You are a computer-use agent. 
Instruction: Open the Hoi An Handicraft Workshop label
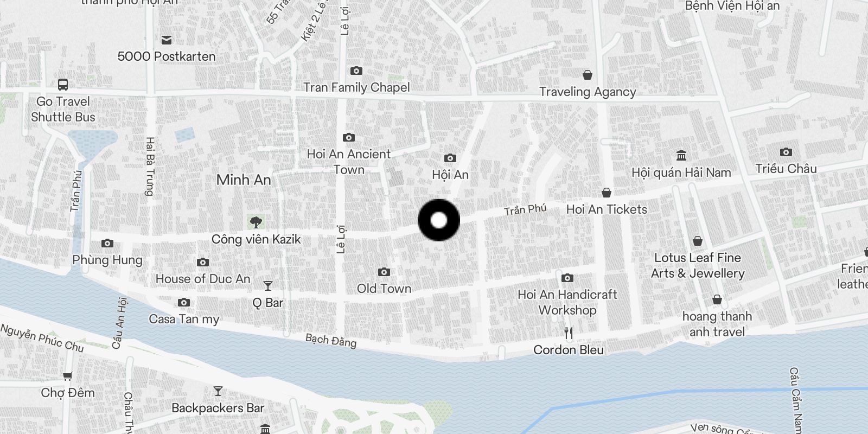[x=567, y=302]
